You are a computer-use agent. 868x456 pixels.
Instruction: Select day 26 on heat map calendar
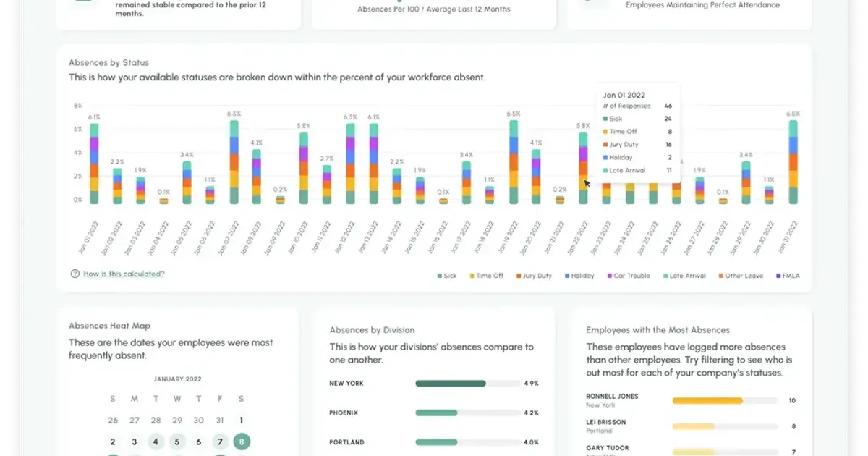(113, 420)
